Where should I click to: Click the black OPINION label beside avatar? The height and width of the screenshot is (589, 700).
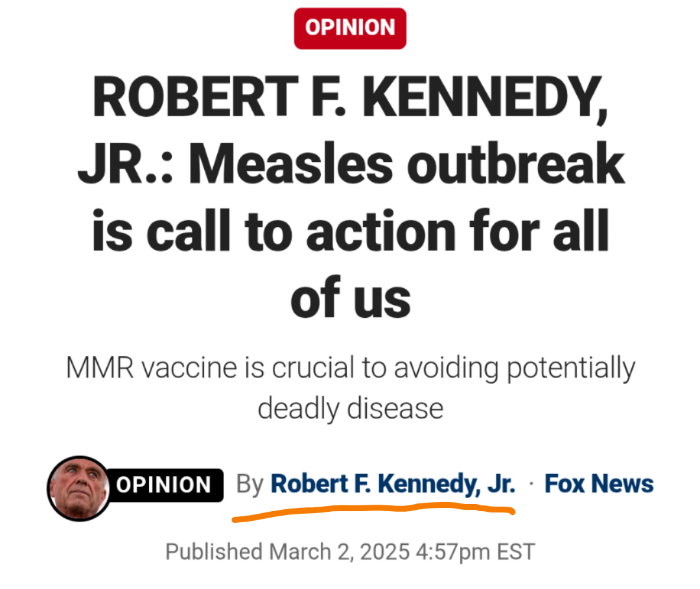(163, 485)
